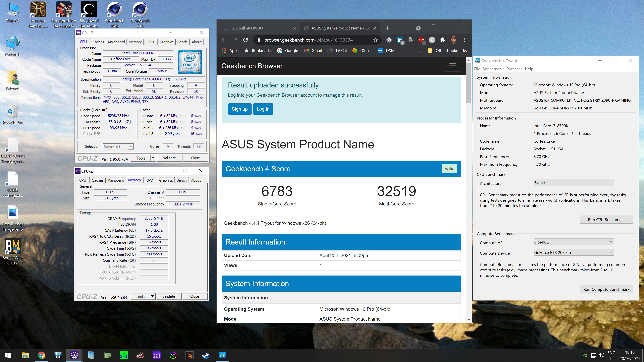Click Log in button

click(x=263, y=109)
